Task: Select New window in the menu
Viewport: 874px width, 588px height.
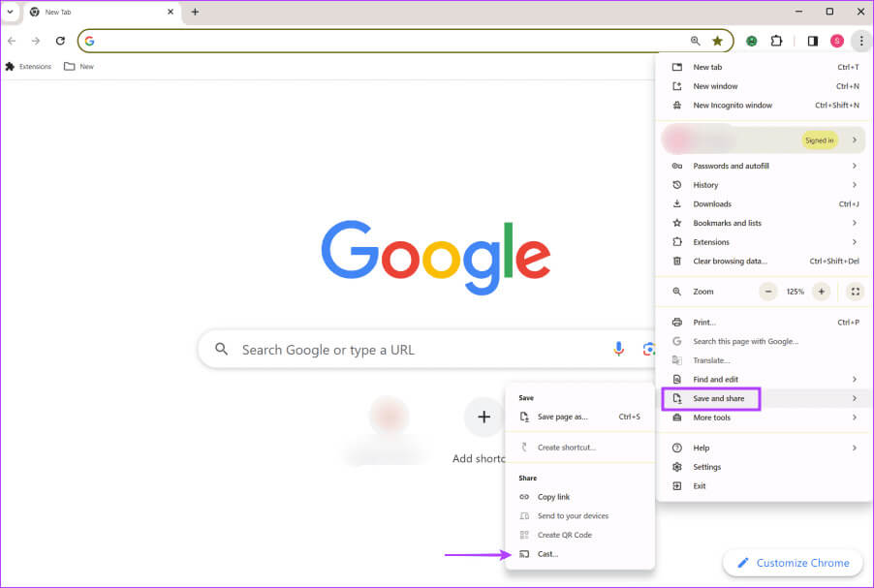Action: click(765, 86)
